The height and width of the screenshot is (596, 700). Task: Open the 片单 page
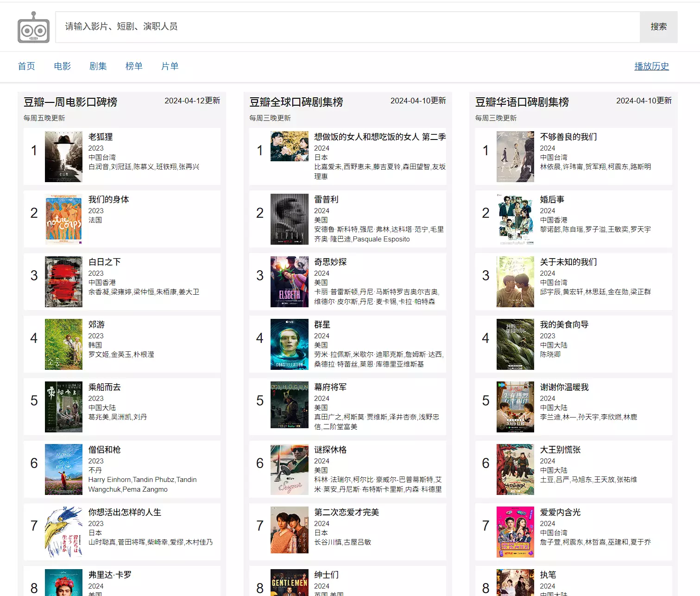(170, 66)
